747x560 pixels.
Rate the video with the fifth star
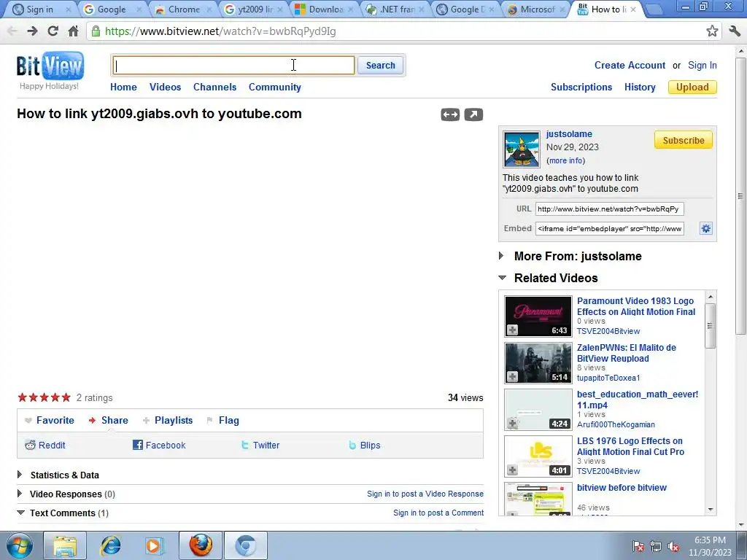66,397
